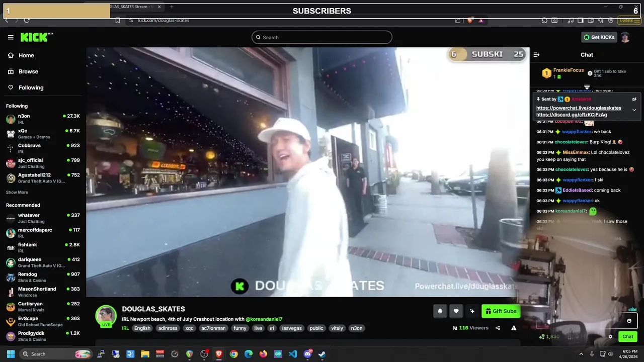Screen dimensions: 644x362
Task: Open the powerchat.live/douglasskates link
Action: [579, 108]
